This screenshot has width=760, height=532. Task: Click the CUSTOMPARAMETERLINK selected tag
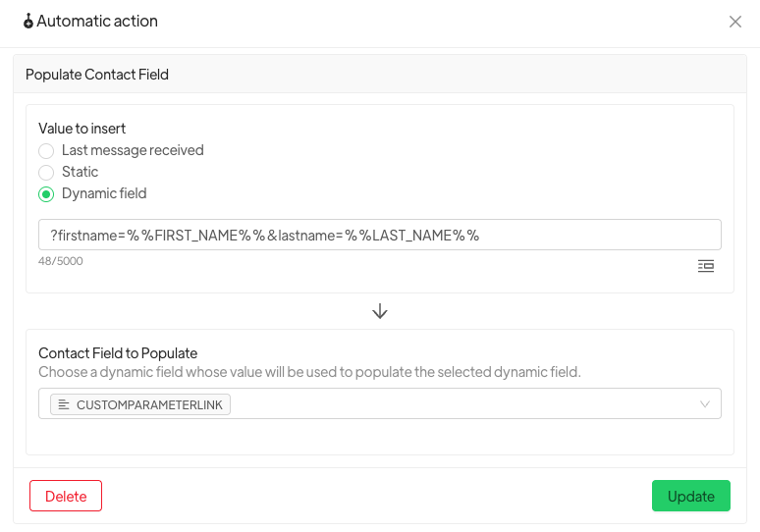click(140, 404)
